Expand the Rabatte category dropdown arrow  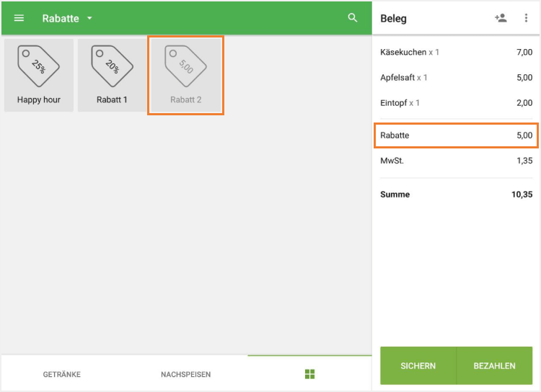tap(89, 18)
